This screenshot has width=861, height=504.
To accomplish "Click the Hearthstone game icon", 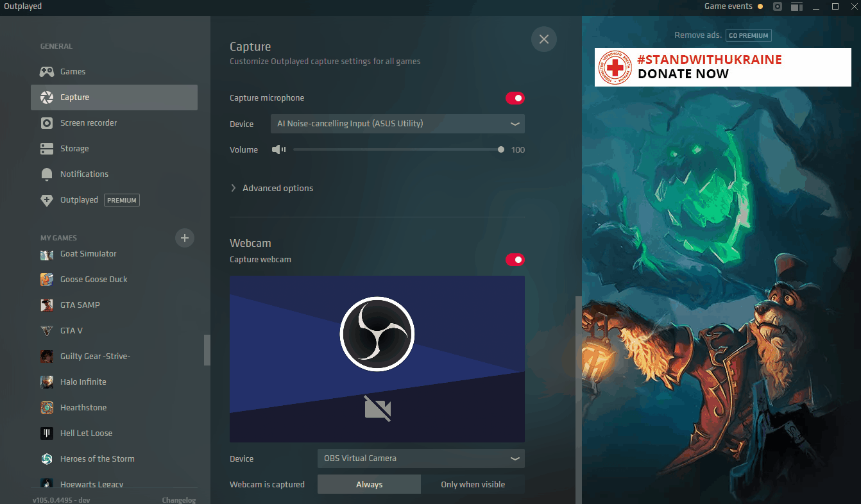I will (x=47, y=408).
